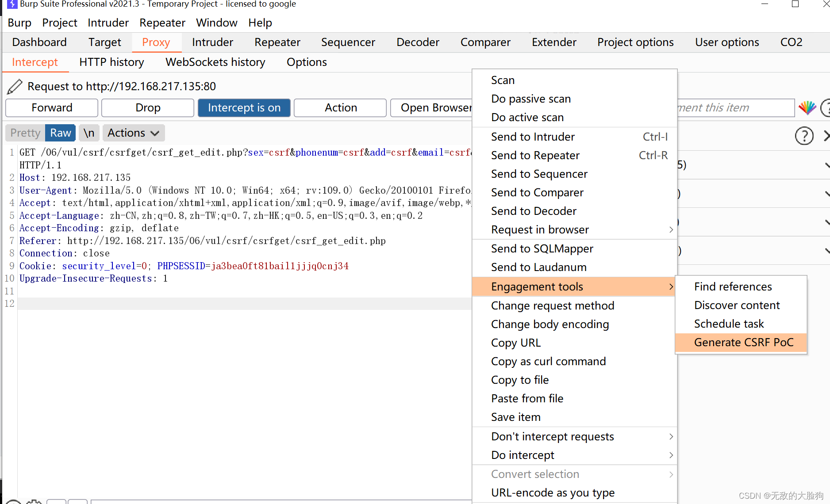This screenshot has width=830, height=504.
Task: Toggle the \n non-printable characters button
Action: [89, 133]
